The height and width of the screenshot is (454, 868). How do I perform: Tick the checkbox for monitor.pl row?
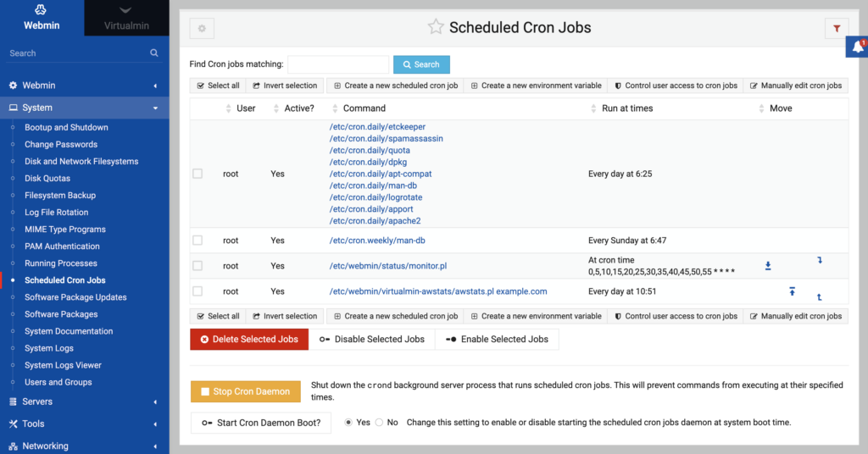(x=198, y=266)
